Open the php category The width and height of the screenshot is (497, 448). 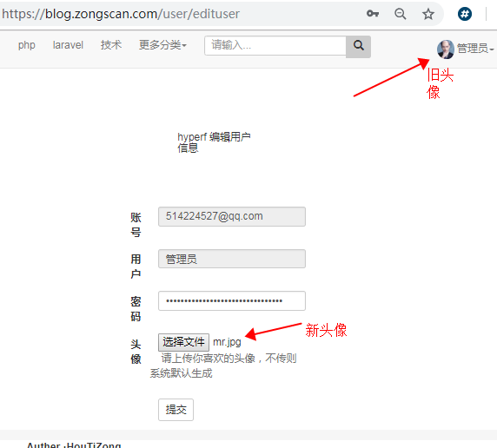pos(27,45)
